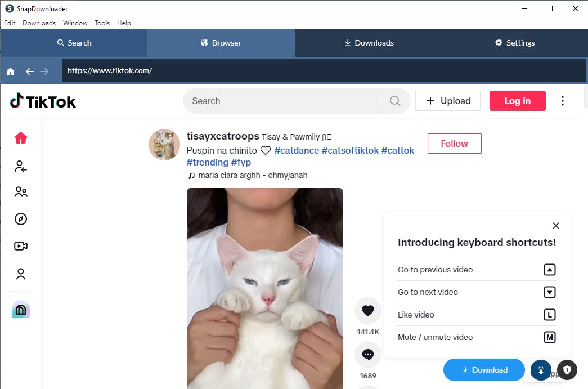Click the Upload button
The width and height of the screenshot is (588, 389).
448,101
